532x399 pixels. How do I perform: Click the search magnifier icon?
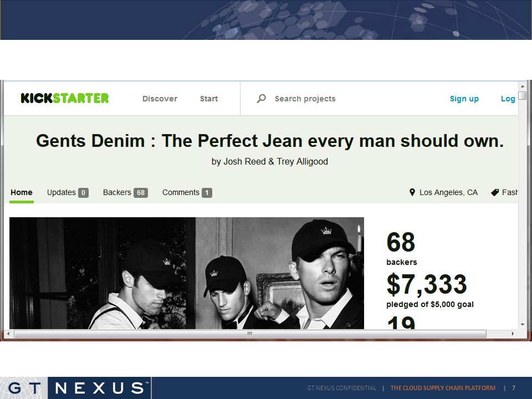point(261,99)
